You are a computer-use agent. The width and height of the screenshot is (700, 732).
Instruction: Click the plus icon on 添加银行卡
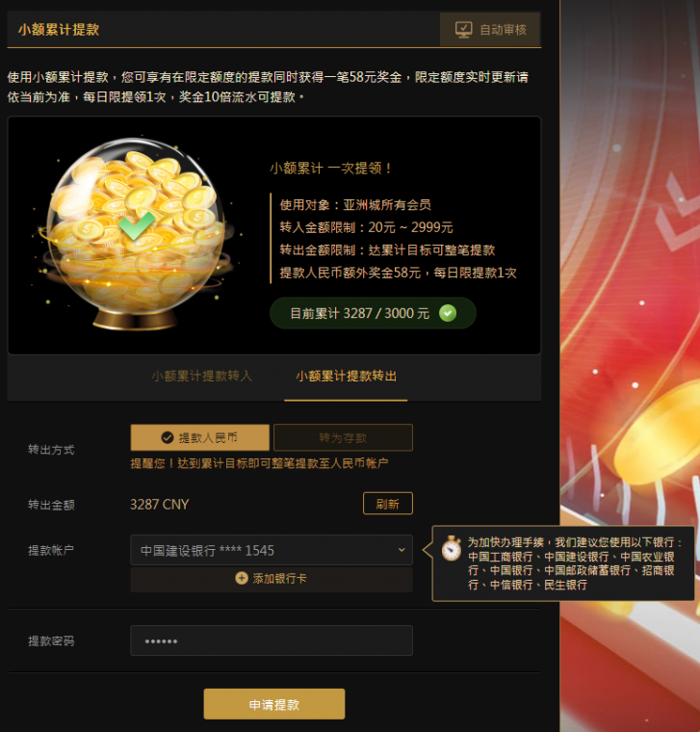[x=242, y=578]
